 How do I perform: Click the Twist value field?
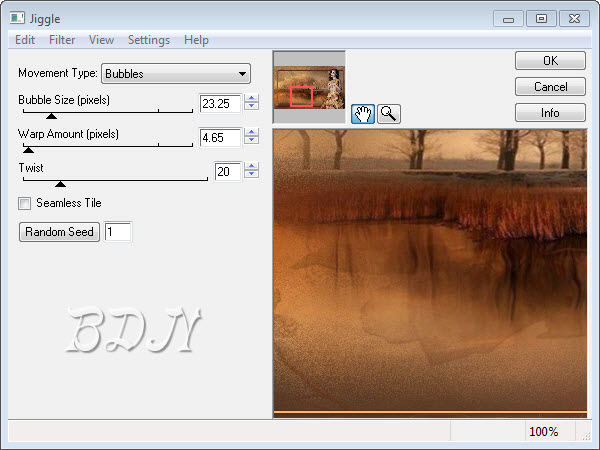tap(228, 171)
